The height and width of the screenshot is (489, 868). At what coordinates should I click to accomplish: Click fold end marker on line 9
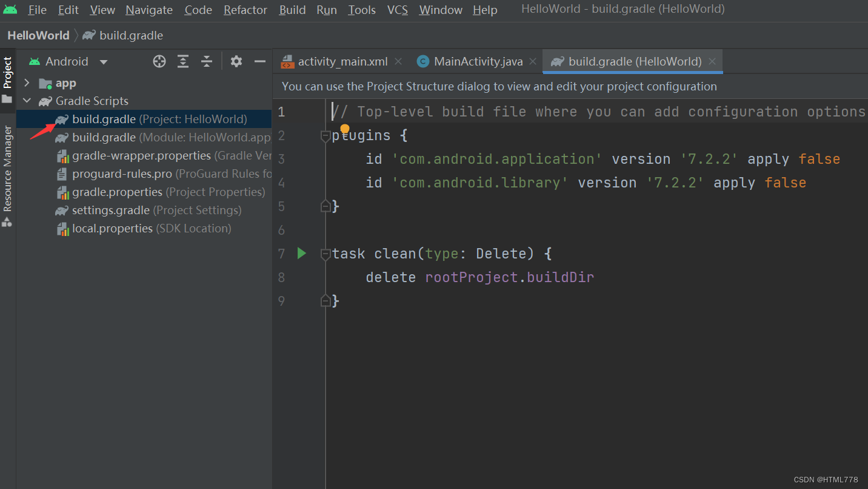click(326, 300)
